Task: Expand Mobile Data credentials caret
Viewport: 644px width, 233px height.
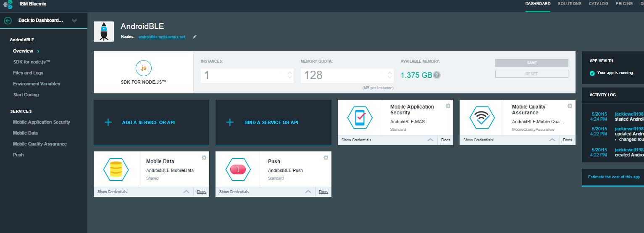Action: [x=187, y=192]
